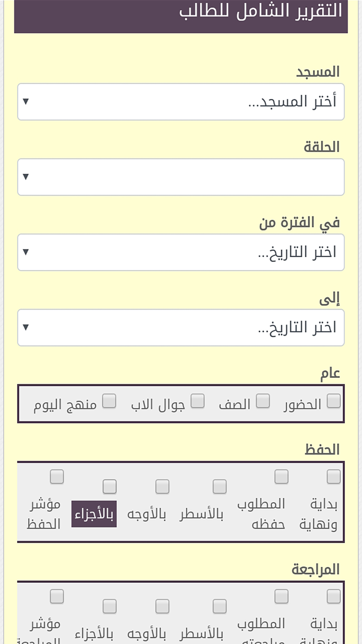This screenshot has height=644, width=362.
Task: Select المطلوب مراجعته in the review section
Action: point(281,595)
